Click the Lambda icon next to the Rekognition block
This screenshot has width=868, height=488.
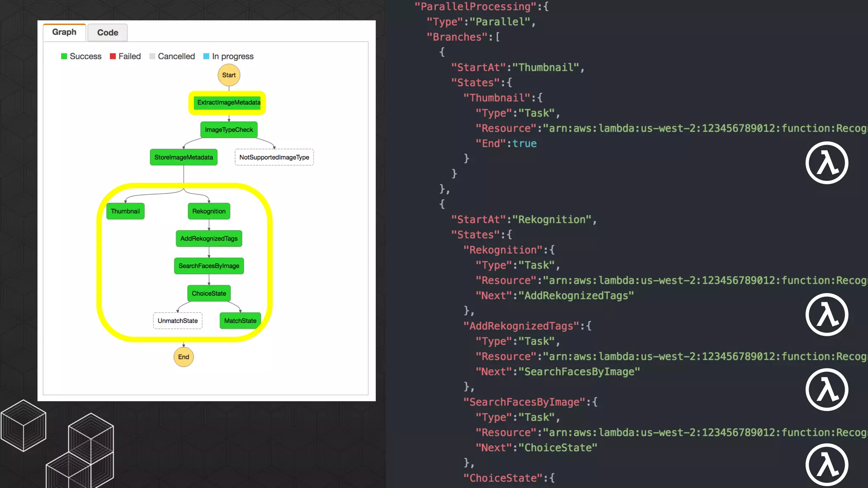826,315
